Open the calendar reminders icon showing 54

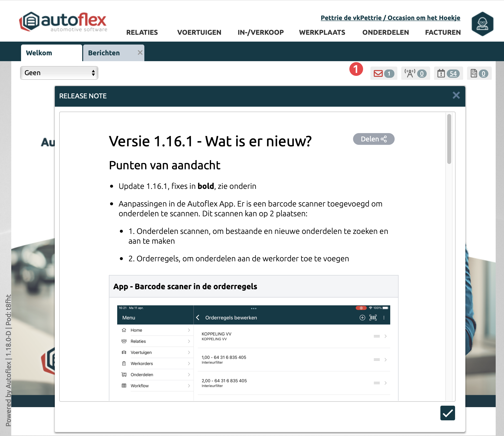441,73
